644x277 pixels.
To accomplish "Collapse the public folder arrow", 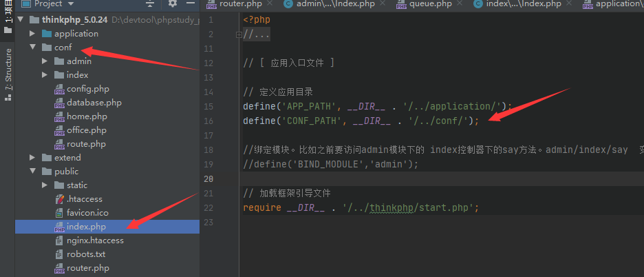I will tap(32, 171).
